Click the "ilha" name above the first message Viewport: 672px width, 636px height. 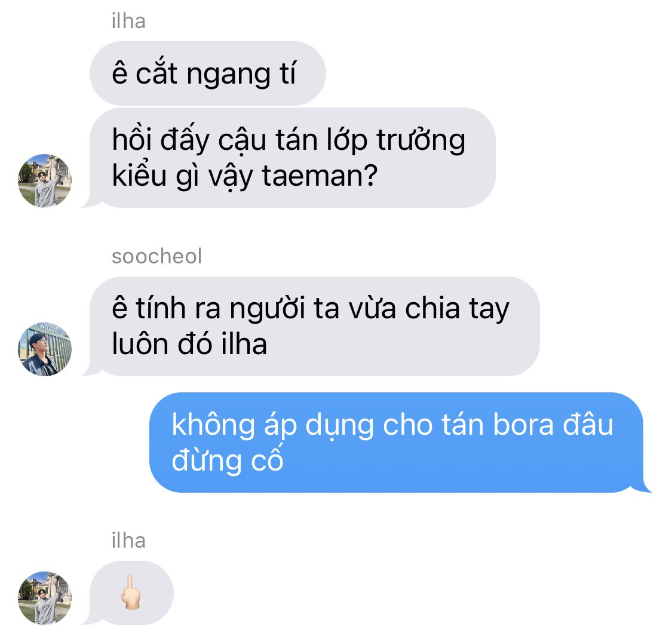tap(128, 21)
